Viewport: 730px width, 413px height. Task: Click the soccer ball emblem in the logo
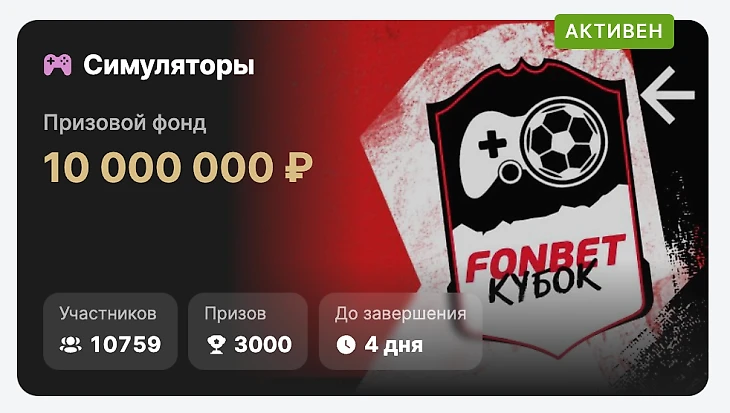(564, 139)
